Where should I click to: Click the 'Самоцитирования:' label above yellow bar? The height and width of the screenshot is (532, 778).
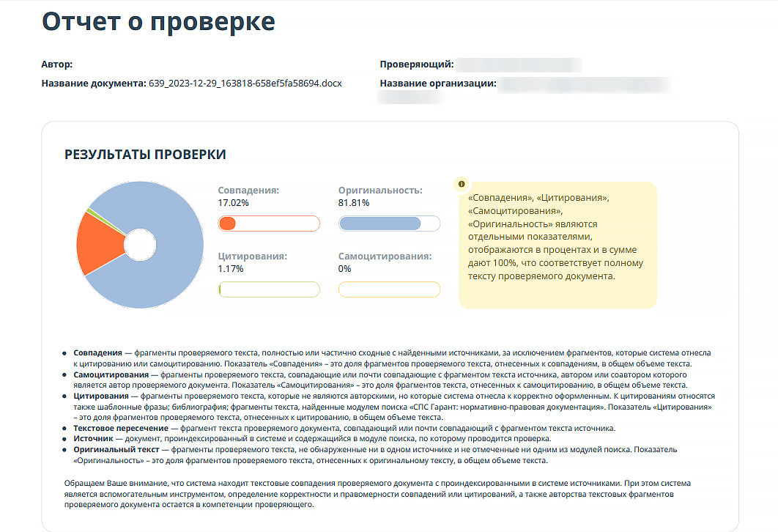(385, 256)
